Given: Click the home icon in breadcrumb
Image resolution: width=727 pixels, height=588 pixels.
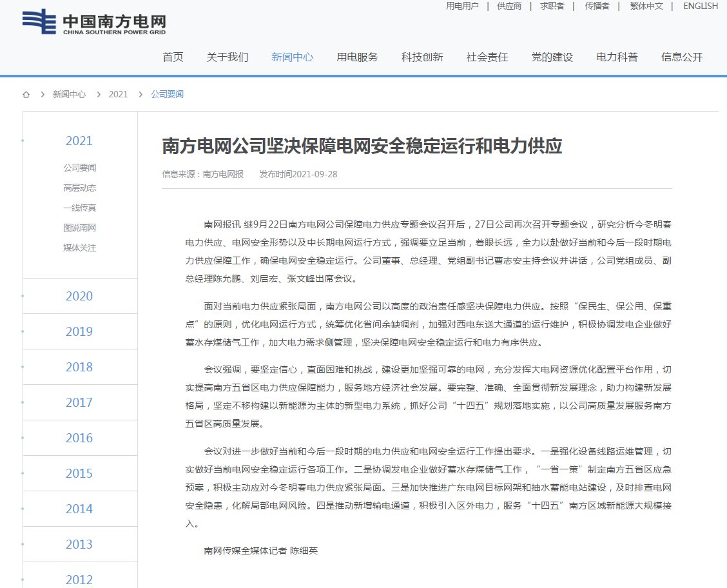Looking at the screenshot, I should click(x=26, y=94).
